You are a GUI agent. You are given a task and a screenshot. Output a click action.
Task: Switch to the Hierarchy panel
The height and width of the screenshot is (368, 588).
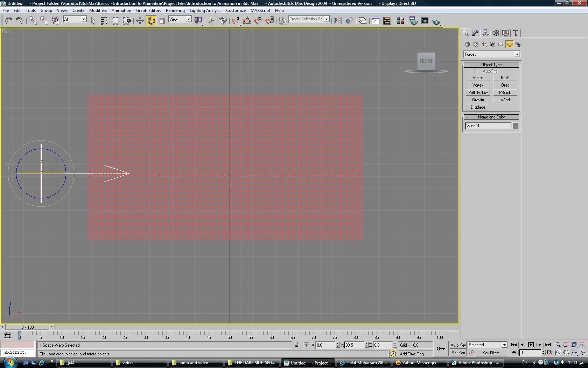point(485,33)
